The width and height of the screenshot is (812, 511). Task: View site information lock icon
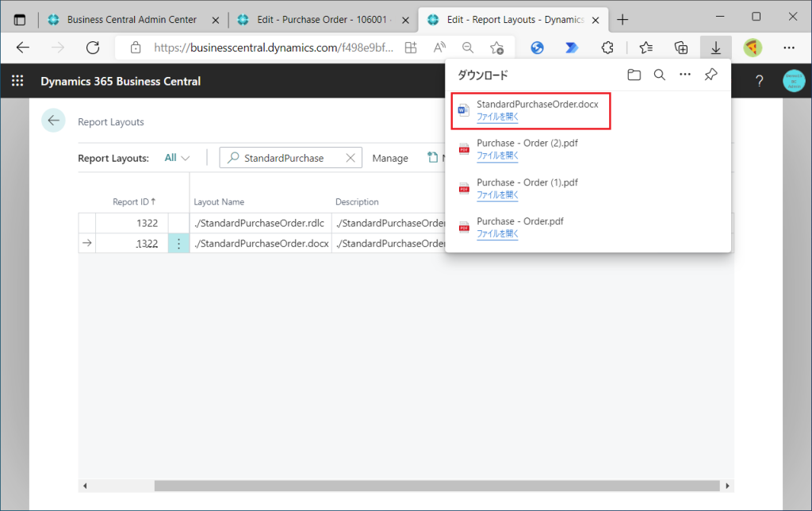[136, 48]
